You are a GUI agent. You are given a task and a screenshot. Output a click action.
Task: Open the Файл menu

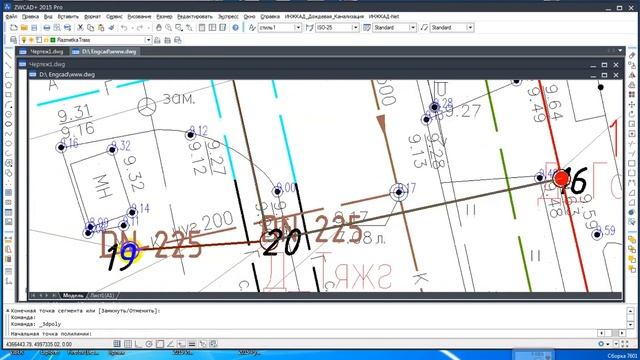pos(11,16)
